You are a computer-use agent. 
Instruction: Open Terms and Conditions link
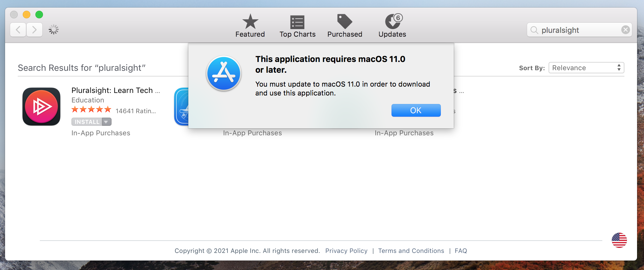411,251
